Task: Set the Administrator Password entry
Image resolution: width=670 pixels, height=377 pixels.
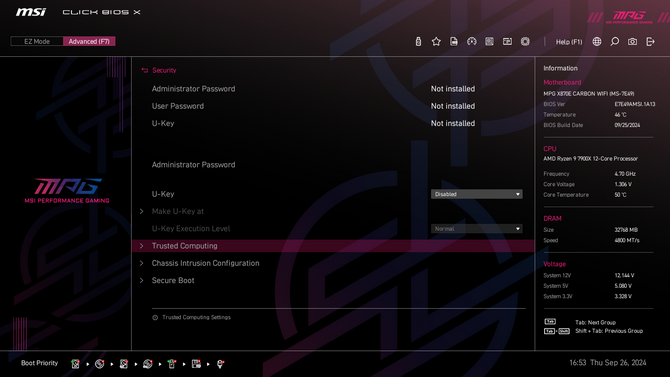Action: tap(194, 165)
